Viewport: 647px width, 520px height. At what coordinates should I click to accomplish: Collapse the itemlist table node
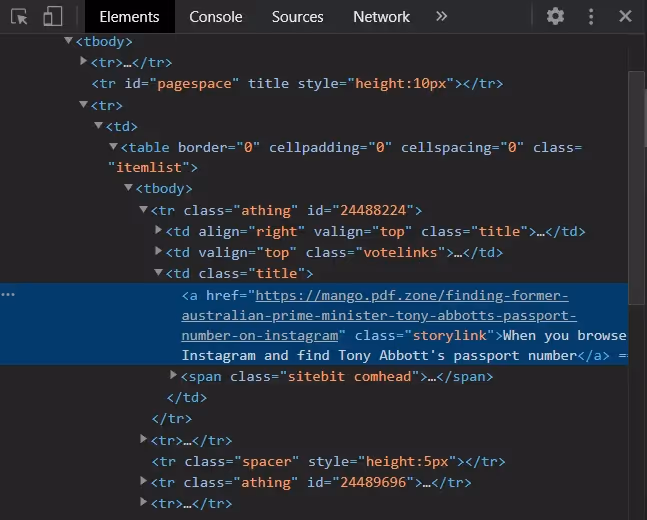coord(113,146)
